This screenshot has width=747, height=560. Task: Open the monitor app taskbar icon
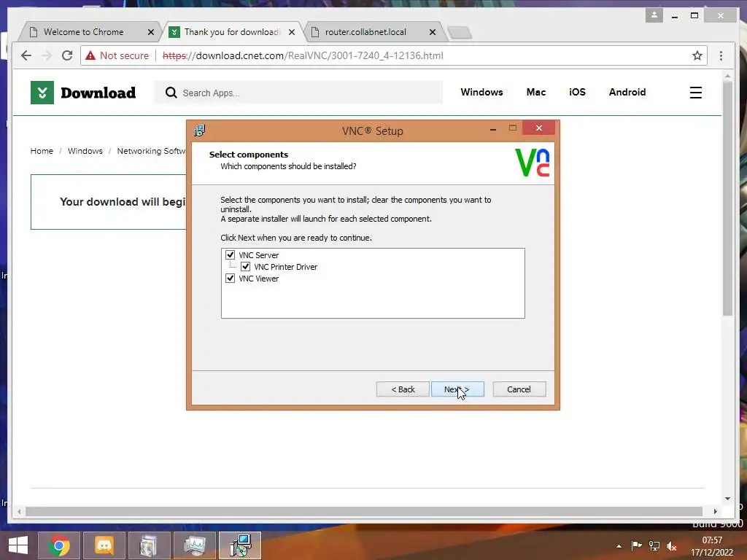(x=194, y=545)
